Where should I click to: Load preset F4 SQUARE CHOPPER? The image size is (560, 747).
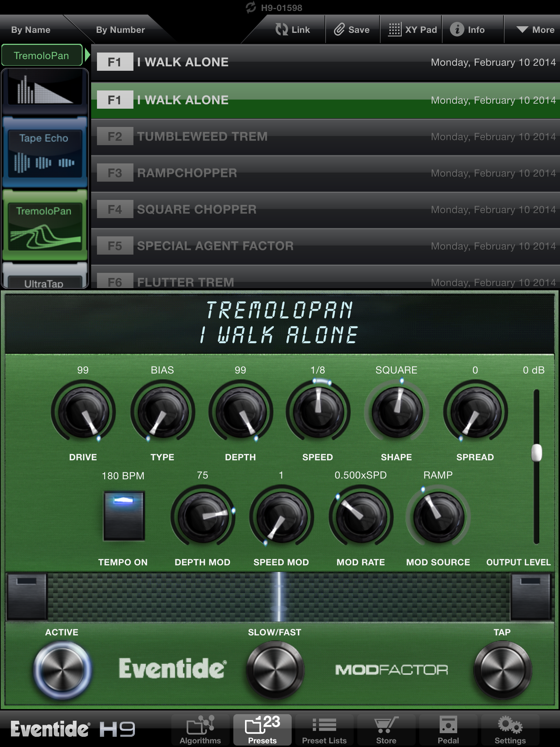pyautogui.click(x=326, y=210)
